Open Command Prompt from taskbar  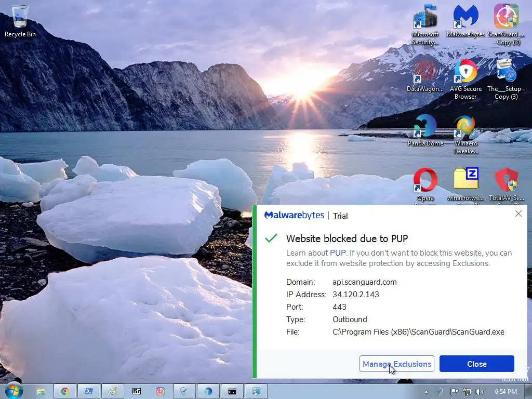pyautogui.click(x=232, y=392)
